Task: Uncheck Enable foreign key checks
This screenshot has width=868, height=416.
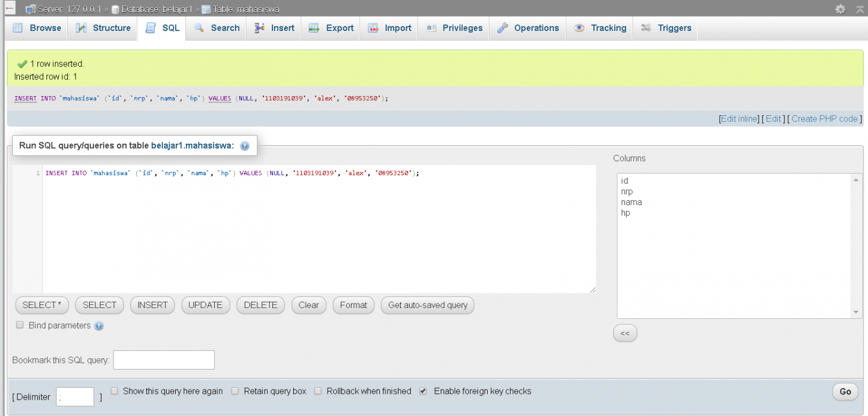Action: tap(423, 391)
